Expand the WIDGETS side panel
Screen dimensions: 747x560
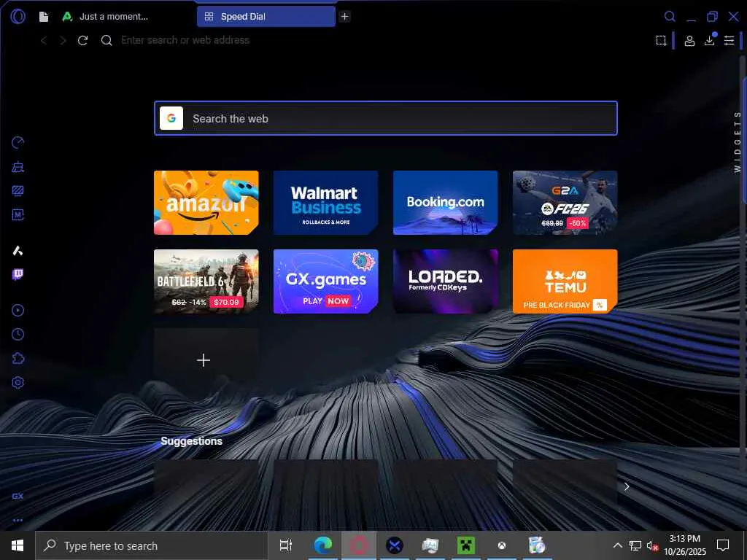[738, 142]
